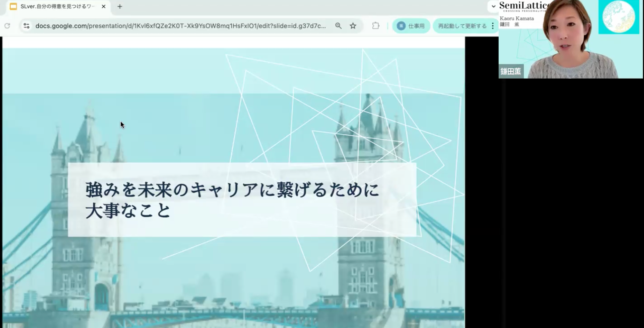The height and width of the screenshot is (328, 644).
Task: Click the Google Slides favicon on the tab
Action: (x=13, y=6)
